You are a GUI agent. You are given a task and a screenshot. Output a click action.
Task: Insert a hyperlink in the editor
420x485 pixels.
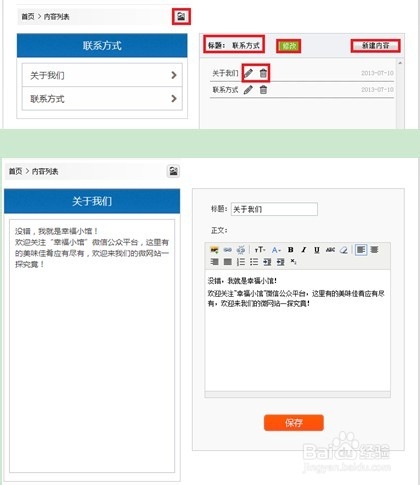[228, 250]
